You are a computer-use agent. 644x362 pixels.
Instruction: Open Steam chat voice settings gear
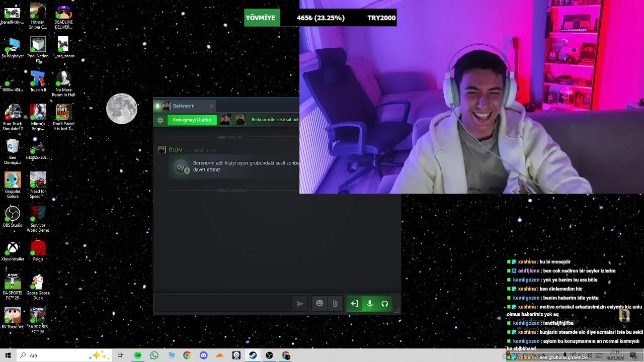160,120
